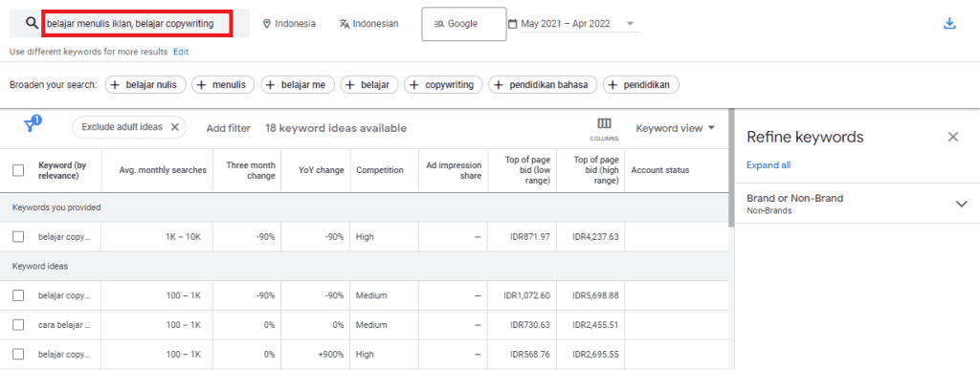Sort by Top of page bid (high range)
The width and height of the screenshot is (980, 370).
coord(596,170)
